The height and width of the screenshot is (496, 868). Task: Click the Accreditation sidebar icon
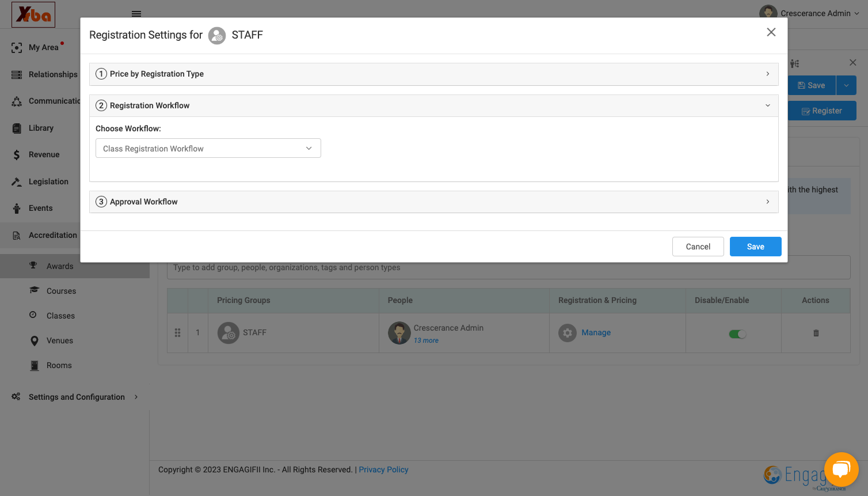(x=17, y=236)
